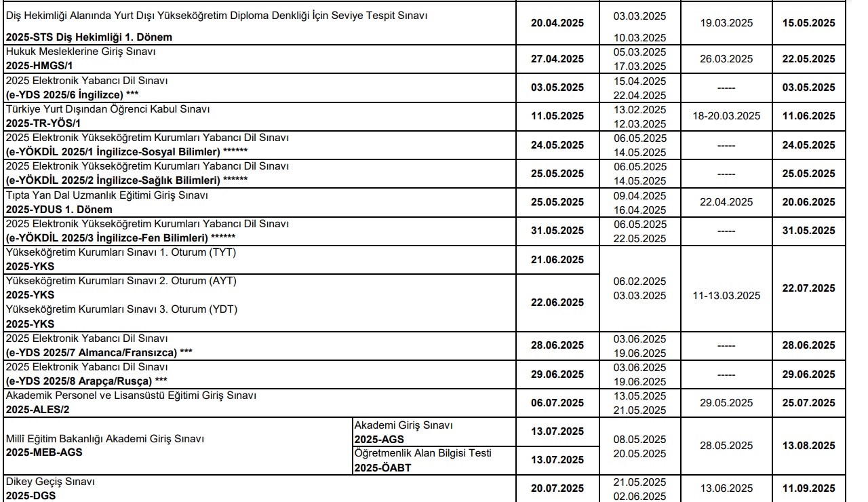The width and height of the screenshot is (868, 502).
Task: Click the '2025-ÖABT' code
Action: [383, 467]
